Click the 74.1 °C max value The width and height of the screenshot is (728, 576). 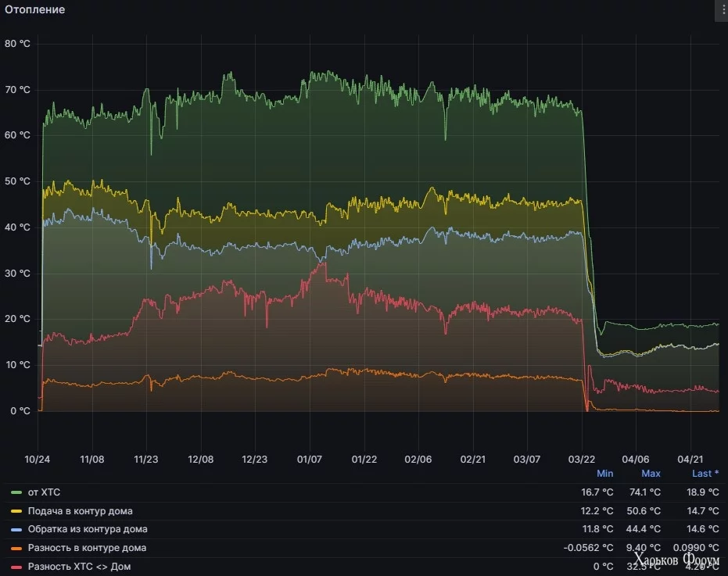[645, 492]
